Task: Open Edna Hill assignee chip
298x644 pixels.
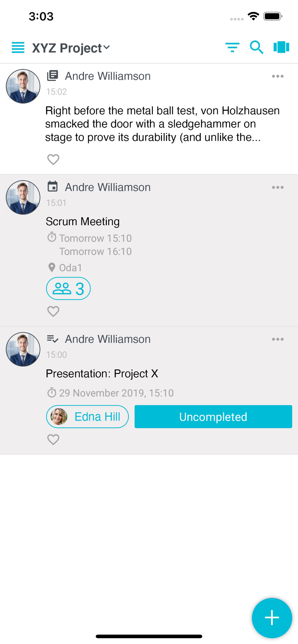Action: pos(87,417)
